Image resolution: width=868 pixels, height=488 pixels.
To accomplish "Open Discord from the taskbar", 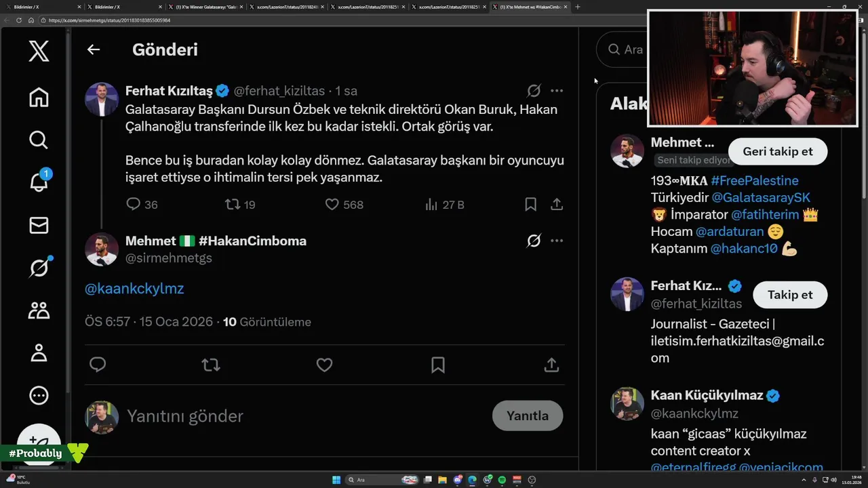I will [x=458, y=480].
